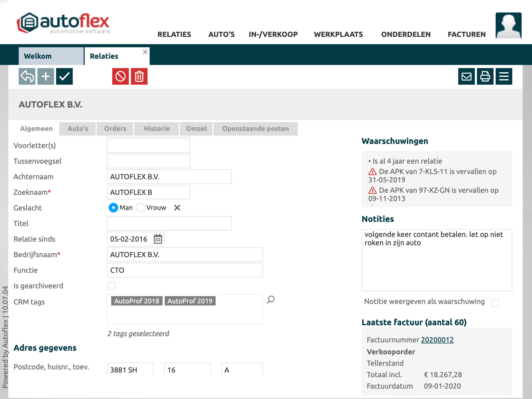Open the hamburger menu icon

tap(504, 76)
